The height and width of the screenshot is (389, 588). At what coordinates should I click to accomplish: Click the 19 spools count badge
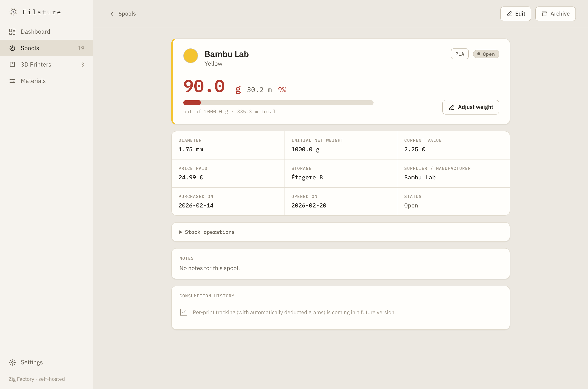81,48
